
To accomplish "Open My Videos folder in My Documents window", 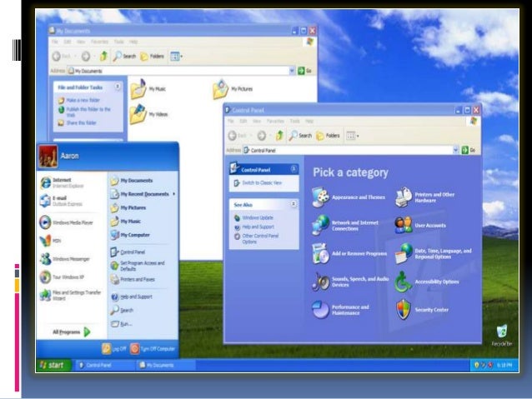I will point(148,114).
